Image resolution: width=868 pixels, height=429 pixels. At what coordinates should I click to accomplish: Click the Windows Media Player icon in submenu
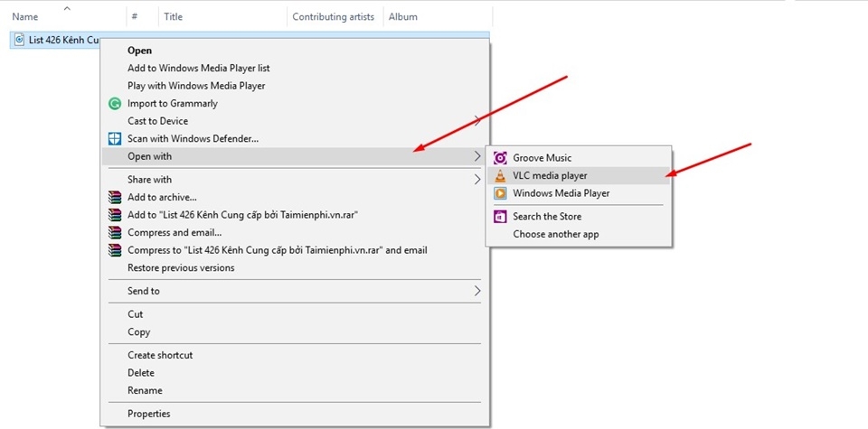pyautogui.click(x=500, y=193)
